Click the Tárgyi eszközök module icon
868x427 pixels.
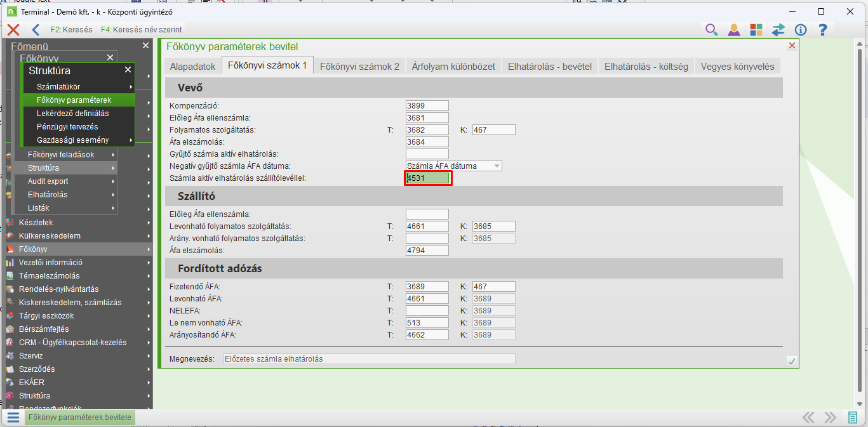pos(10,316)
